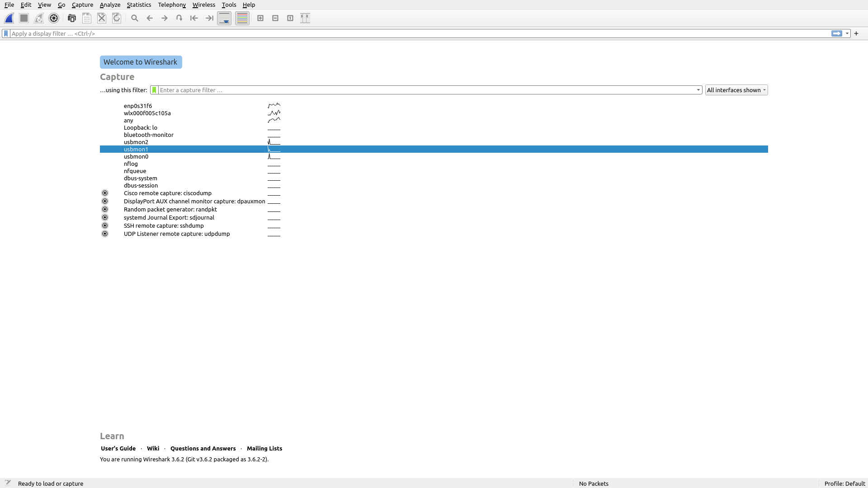The image size is (868, 488).
Task: Click the zoom in toolbar icon
Action: click(260, 18)
